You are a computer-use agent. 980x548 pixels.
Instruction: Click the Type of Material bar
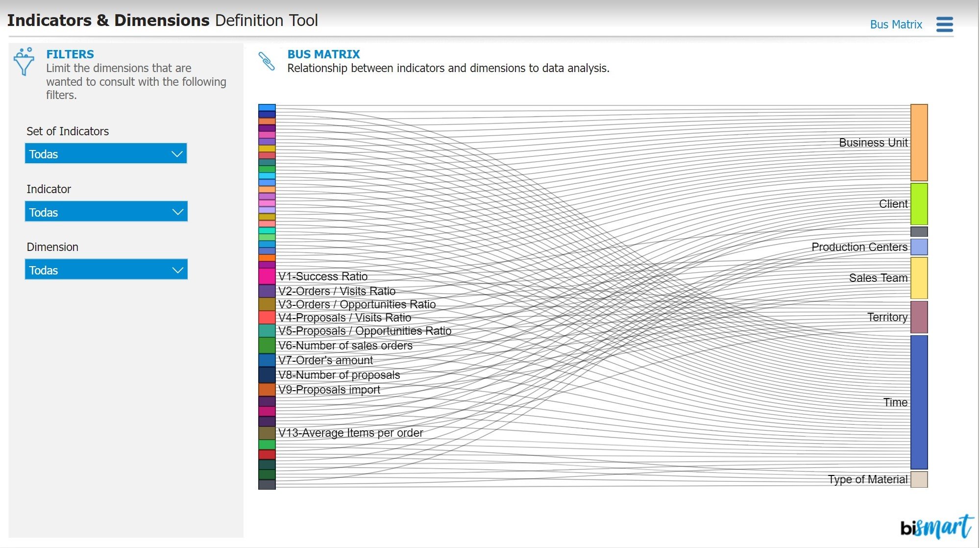(919, 479)
